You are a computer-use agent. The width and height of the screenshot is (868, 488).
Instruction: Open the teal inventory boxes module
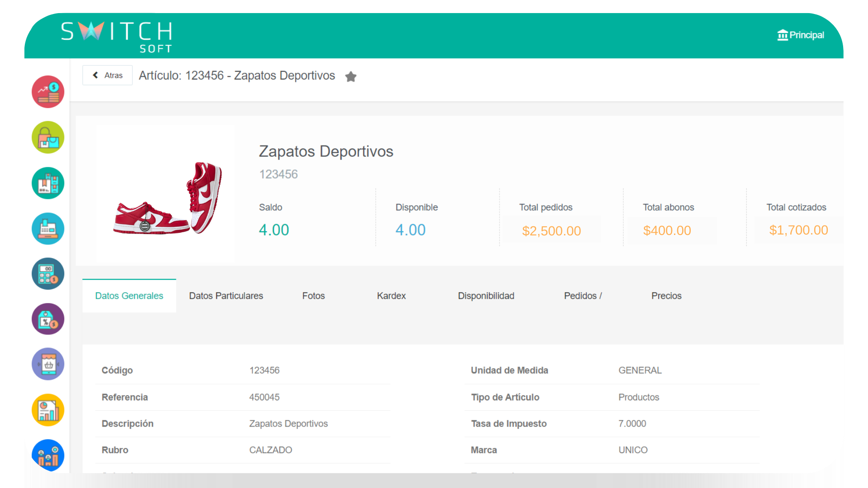point(48,183)
